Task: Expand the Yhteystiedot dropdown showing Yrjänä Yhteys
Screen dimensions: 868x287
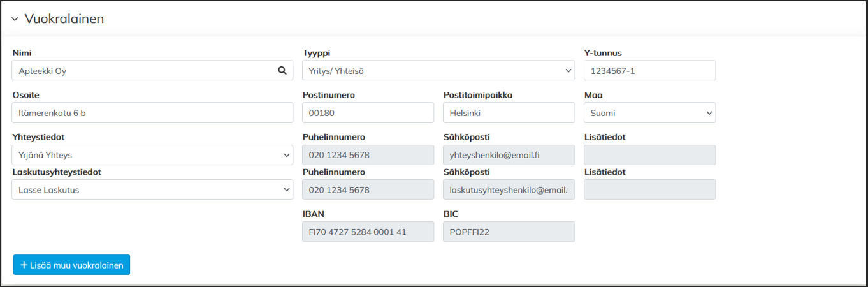Action: point(152,155)
